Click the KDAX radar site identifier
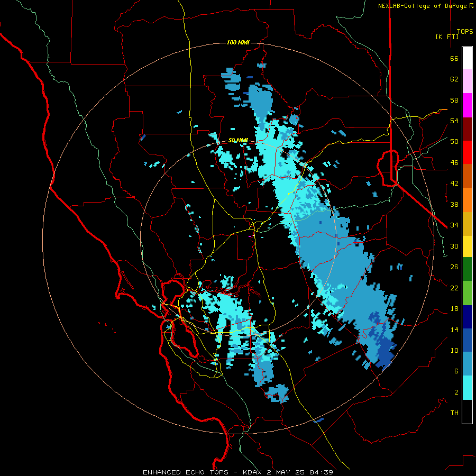This screenshot has height=476, width=476. pos(253,472)
